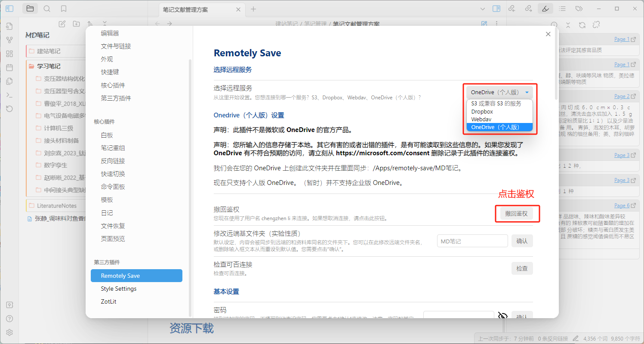
Task: Create a new folder in file explorer
Action: (x=76, y=24)
